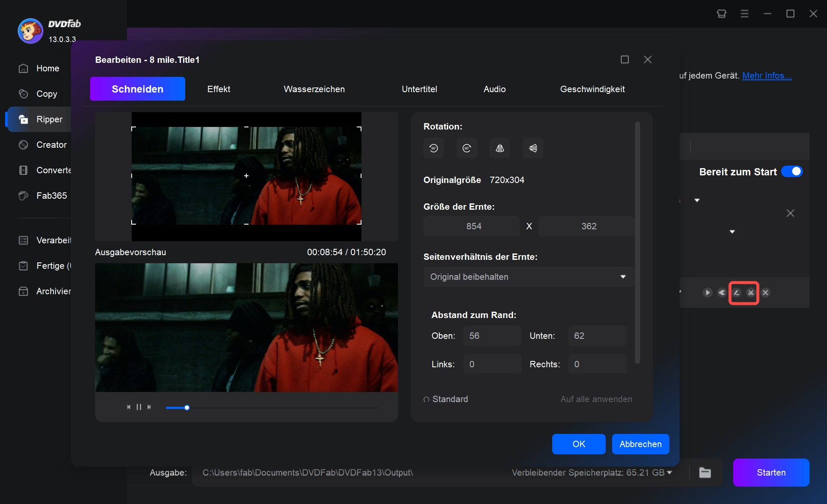Viewport: 827px width, 504px height.
Task: Maximize the Bearbeiten dialog
Action: [x=625, y=59]
